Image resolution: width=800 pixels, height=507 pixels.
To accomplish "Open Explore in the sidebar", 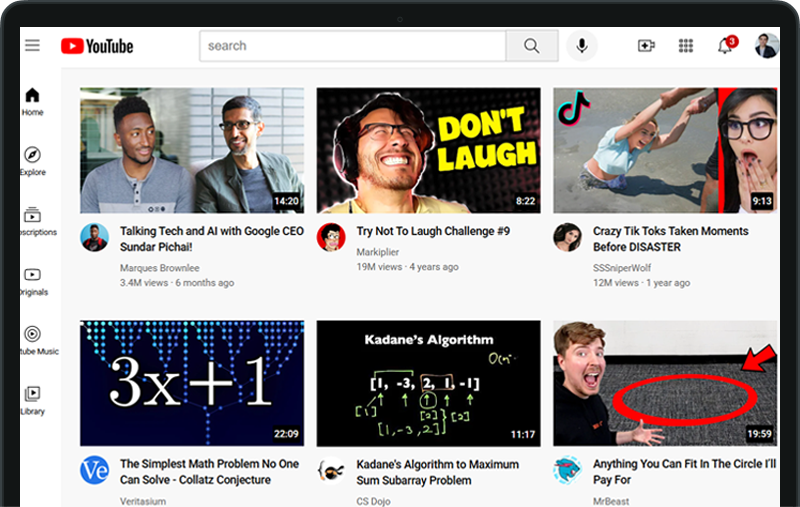I will pos(32,160).
